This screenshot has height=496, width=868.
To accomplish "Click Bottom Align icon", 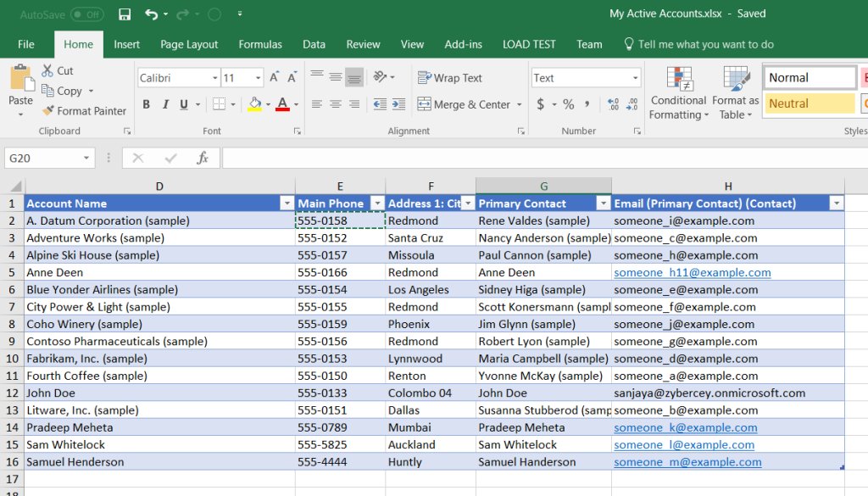I will (354, 76).
